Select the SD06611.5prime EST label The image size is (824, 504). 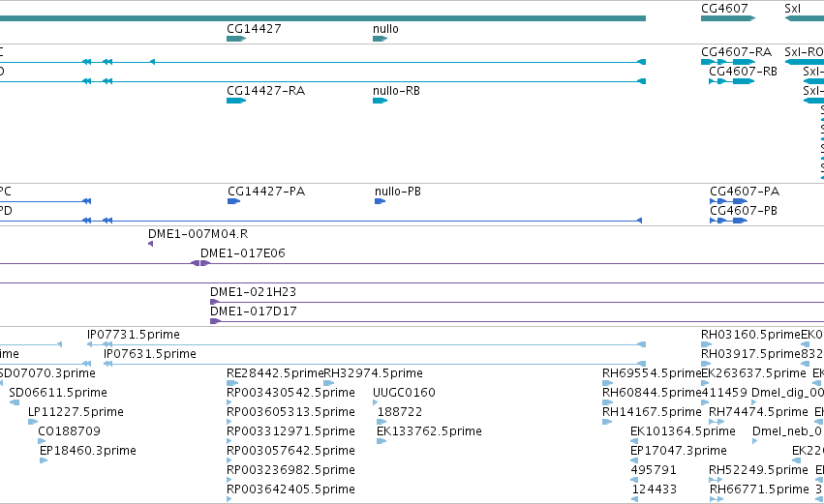pyautogui.click(x=58, y=393)
